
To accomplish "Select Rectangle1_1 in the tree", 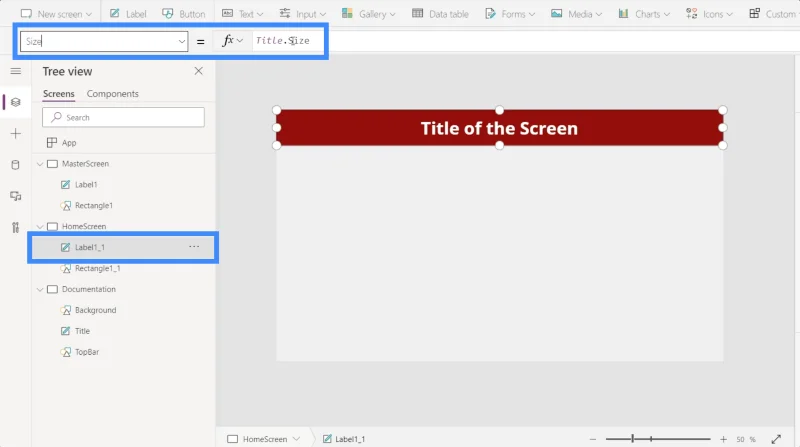I will (97, 268).
